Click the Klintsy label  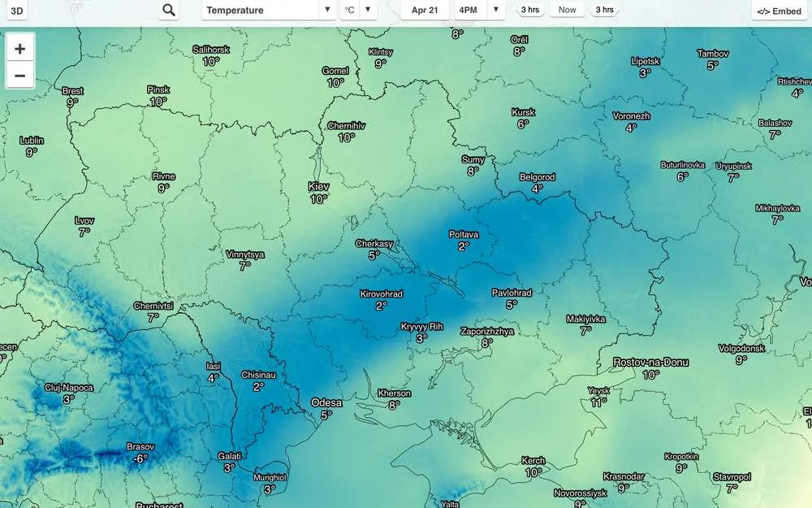381,52
